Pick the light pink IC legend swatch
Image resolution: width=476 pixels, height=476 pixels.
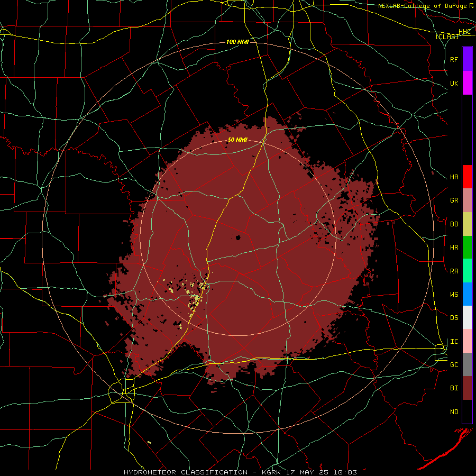tap(467, 341)
